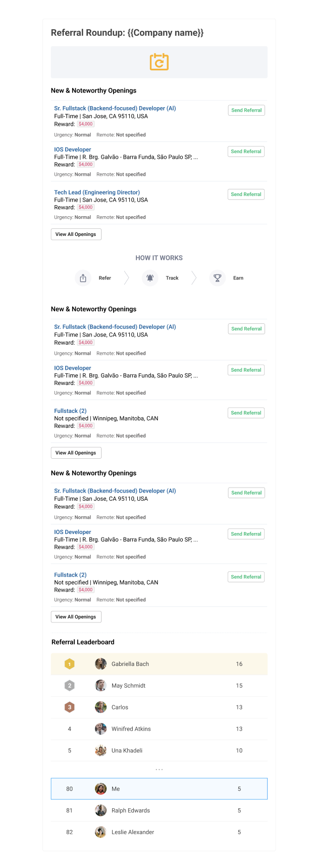The width and height of the screenshot is (309, 868).
Task: Click the bronze rank 3 badge
Action: click(70, 707)
